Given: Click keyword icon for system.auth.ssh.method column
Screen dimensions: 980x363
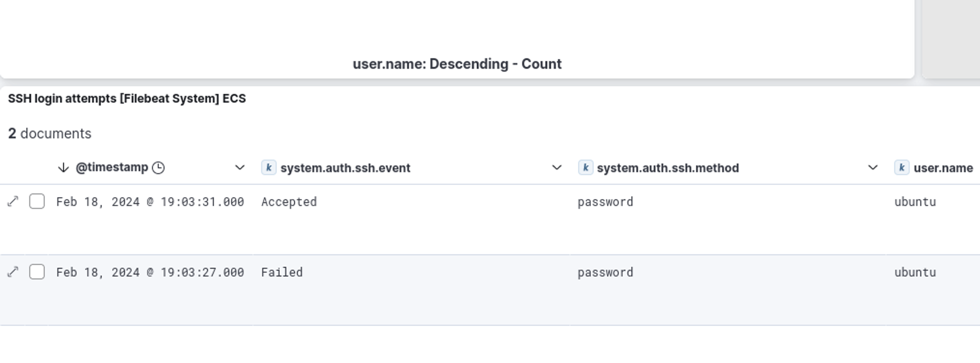Looking at the screenshot, I should (585, 168).
